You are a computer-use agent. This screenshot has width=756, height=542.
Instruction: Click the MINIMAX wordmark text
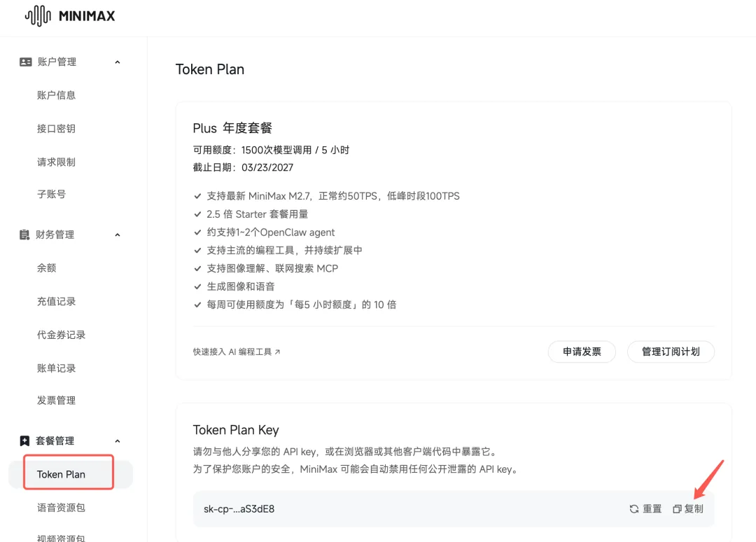(87, 16)
